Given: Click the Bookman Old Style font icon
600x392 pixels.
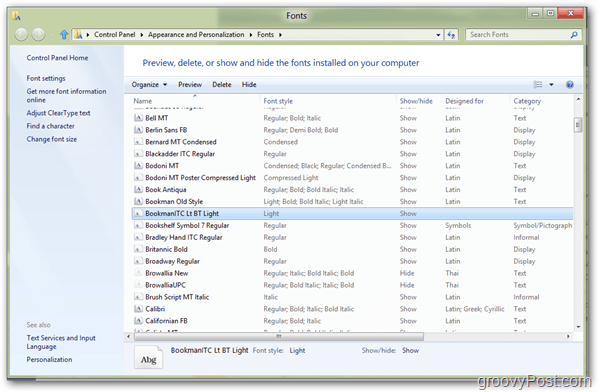Looking at the screenshot, I should tap(139, 201).
